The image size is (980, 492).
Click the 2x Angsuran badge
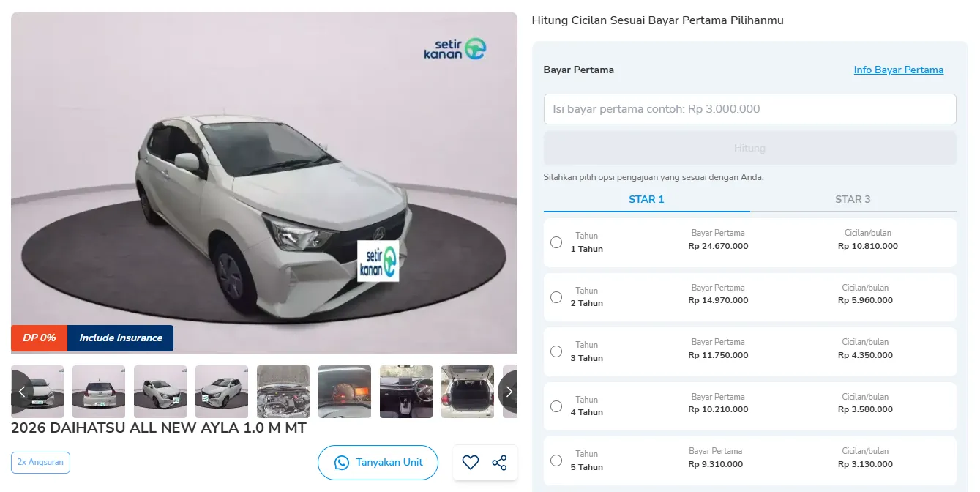tap(40, 463)
